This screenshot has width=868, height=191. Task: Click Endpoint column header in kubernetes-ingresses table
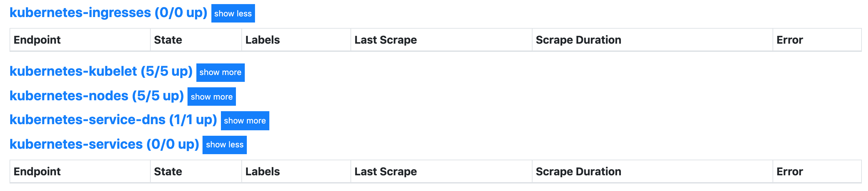(37, 40)
